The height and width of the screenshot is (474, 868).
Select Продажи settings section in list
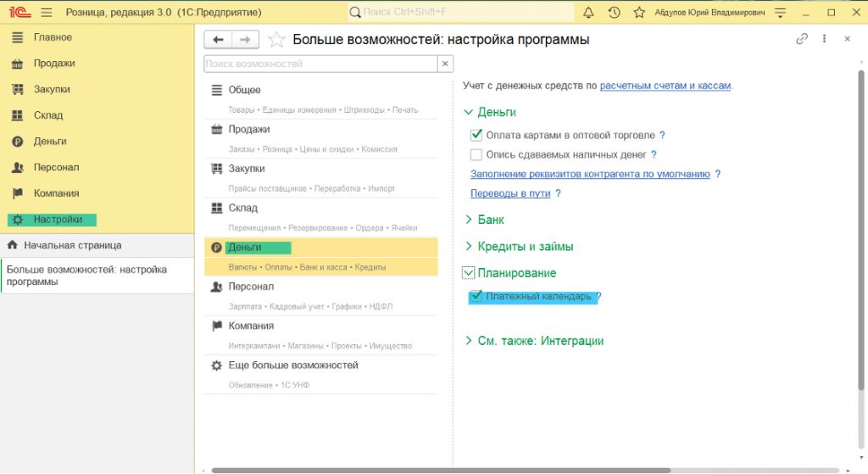(x=321, y=138)
